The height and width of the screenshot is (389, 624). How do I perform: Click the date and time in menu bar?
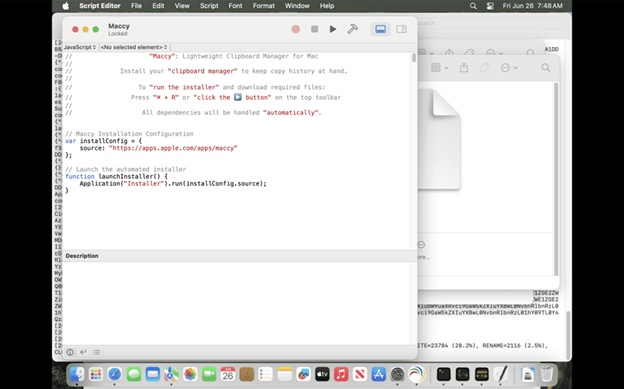(x=532, y=6)
